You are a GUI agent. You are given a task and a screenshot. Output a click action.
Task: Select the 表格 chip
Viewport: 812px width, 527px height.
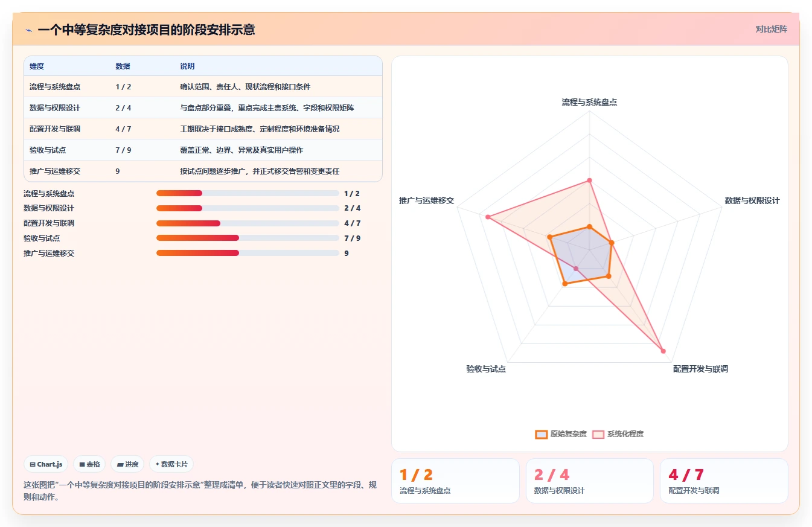pos(89,464)
